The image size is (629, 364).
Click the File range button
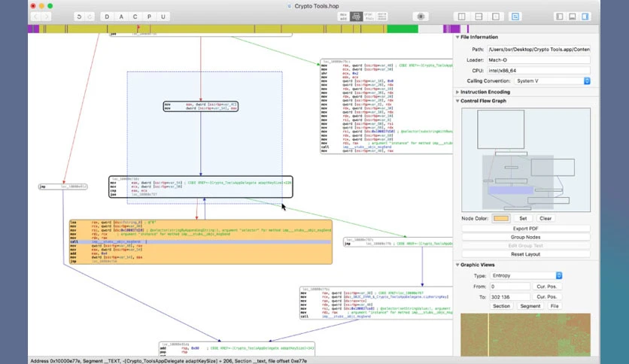point(555,306)
